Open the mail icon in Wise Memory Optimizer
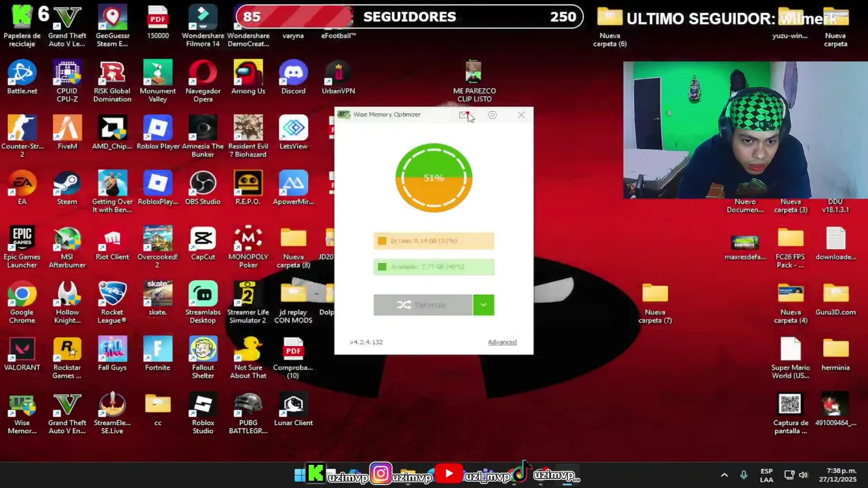Viewport: 868px width, 488px height. coord(465,115)
